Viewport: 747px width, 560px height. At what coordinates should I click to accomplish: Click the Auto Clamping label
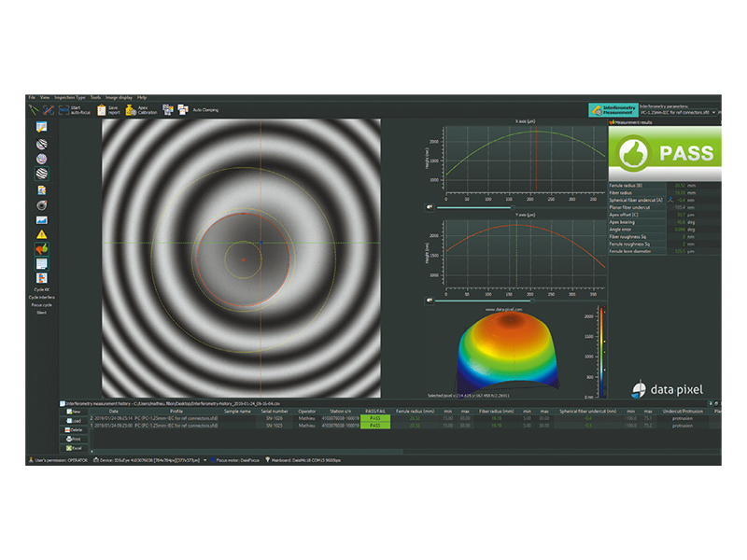205,110
